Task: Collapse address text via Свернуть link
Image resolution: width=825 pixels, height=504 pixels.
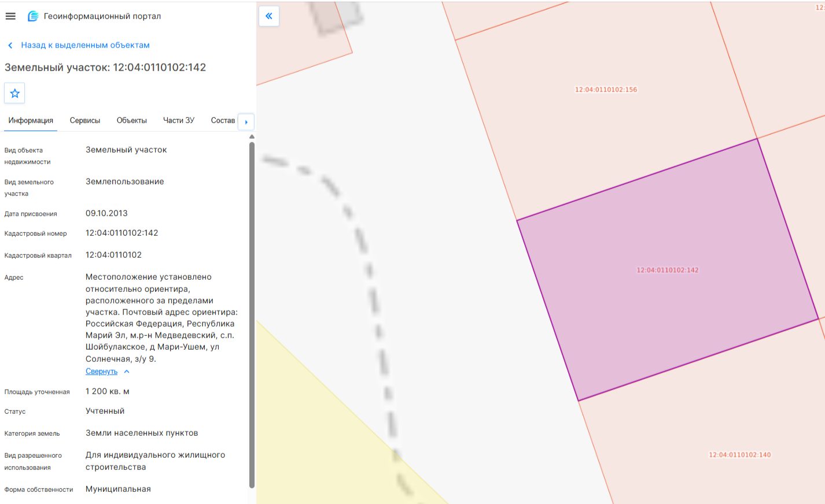Action: tap(101, 372)
